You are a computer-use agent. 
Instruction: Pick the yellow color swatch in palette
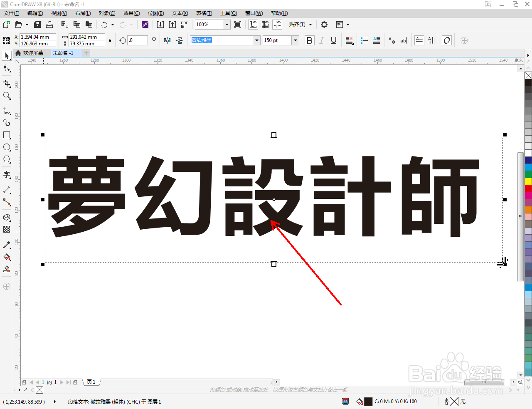[x=528, y=181]
